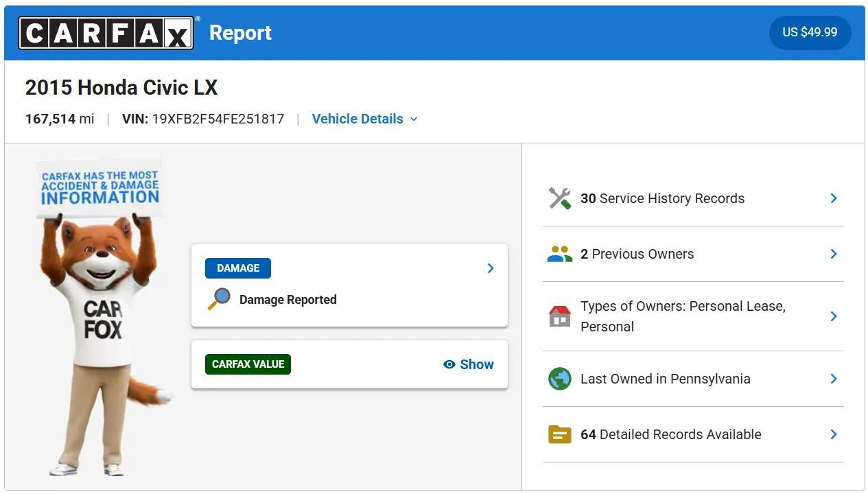The image size is (868, 494).
Task: Click the globe last owned icon
Action: (x=560, y=379)
